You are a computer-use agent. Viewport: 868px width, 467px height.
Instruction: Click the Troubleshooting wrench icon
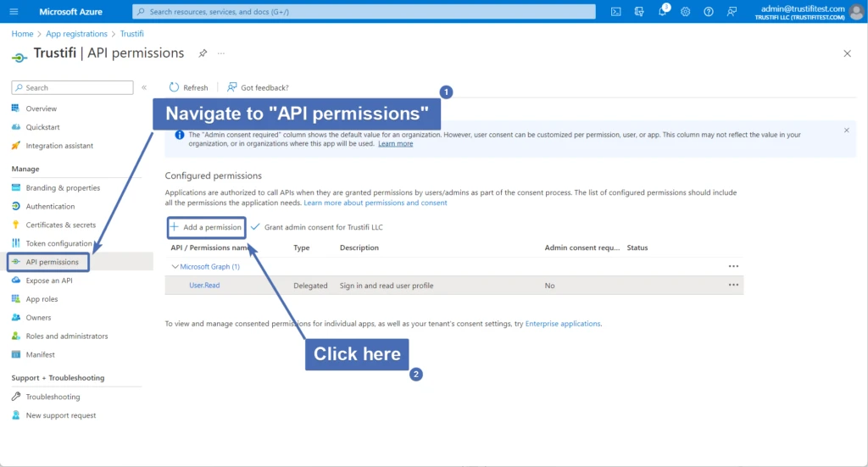(x=15, y=397)
